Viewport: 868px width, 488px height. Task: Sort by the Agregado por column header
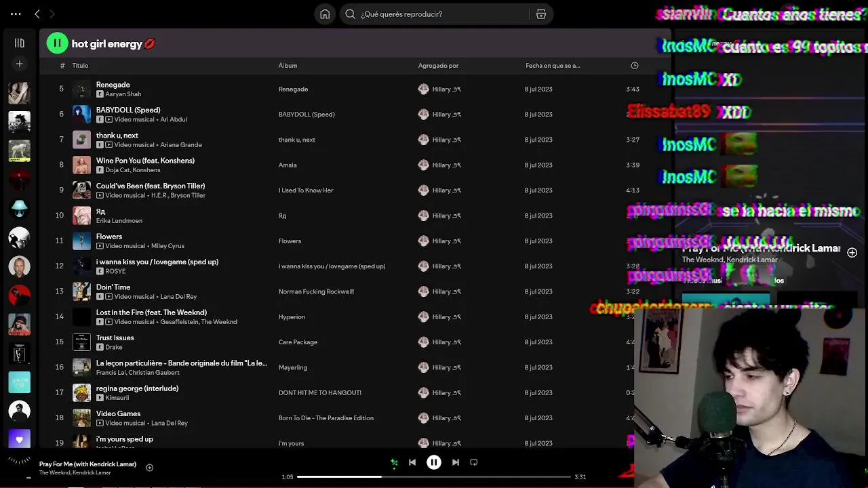pos(438,66)
